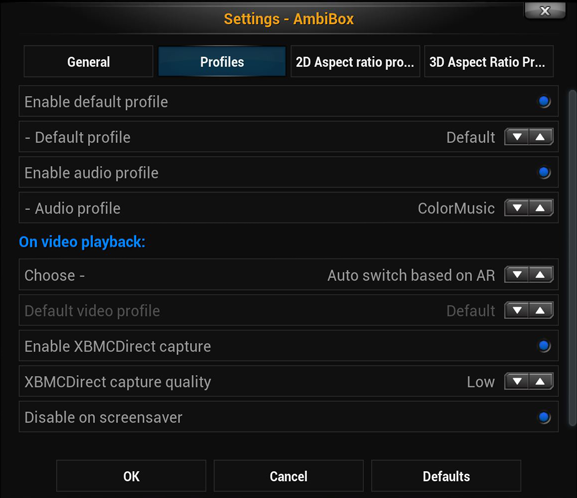
Task: Increase XBMCDirect capture quality with up arrow
Action: [x=541, y=381]
